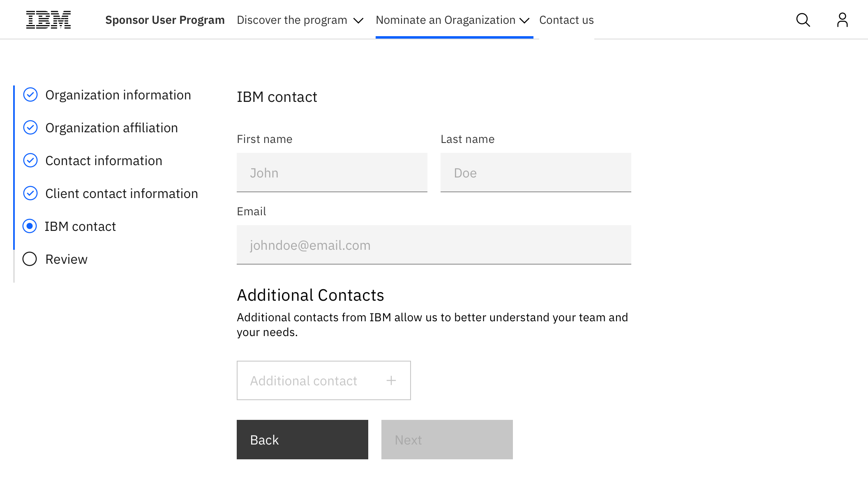Click the Client contact information checkmark icon

(x=30, y=194)
